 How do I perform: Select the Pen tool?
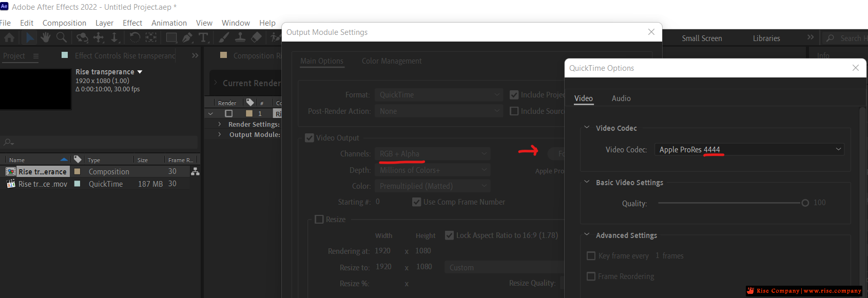coord(187,37)
